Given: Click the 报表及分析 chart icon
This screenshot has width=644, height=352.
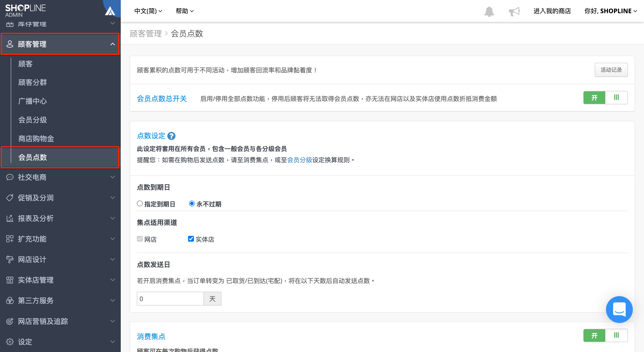Looking at the screenshot, I should (x=10, y=218).
